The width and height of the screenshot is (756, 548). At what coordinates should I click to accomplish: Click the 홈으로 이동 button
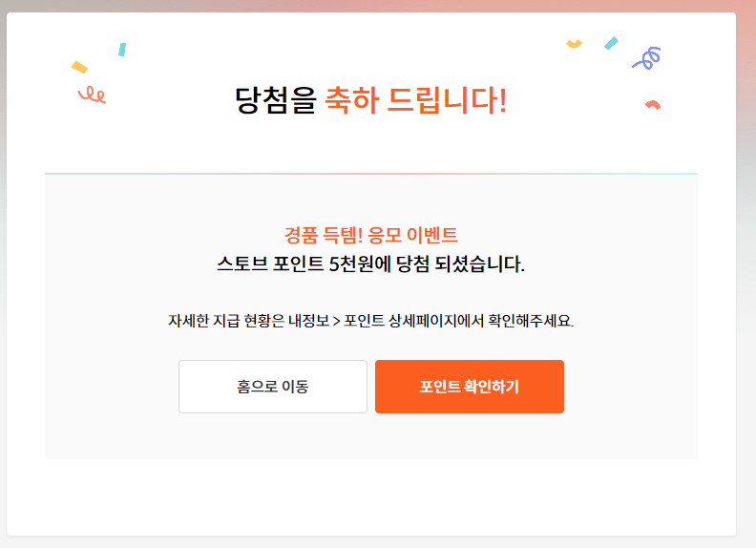(x=273, y=387)
